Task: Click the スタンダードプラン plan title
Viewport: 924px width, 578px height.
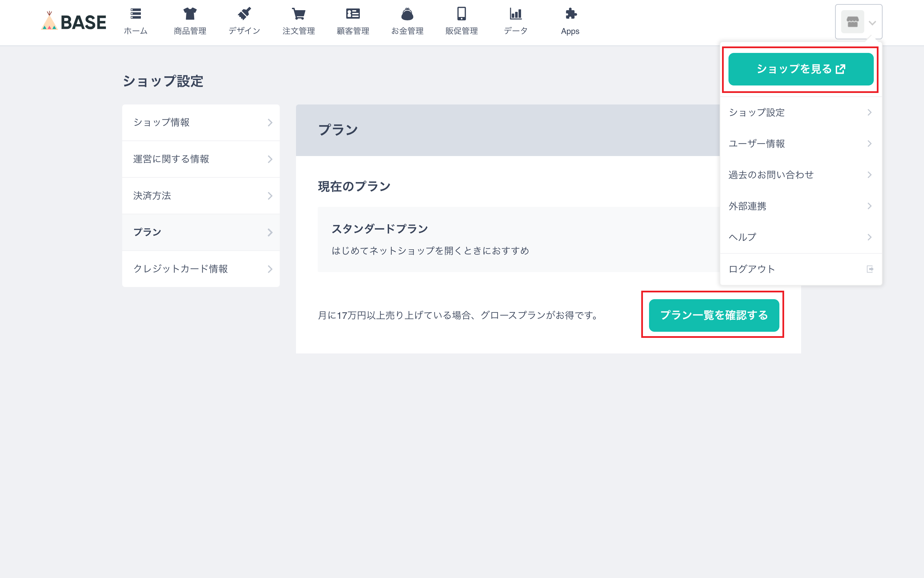Action: pyautogui.click(x=380, y=229)
